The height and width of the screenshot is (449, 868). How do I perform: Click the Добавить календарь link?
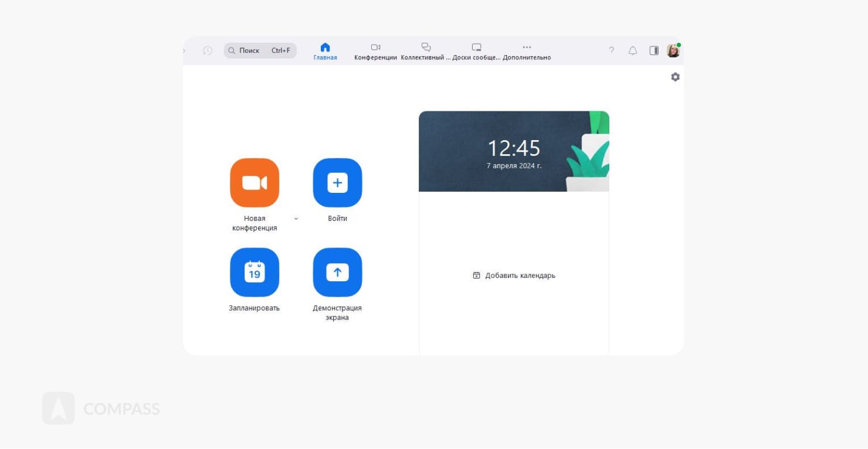[x=514, y=275]
